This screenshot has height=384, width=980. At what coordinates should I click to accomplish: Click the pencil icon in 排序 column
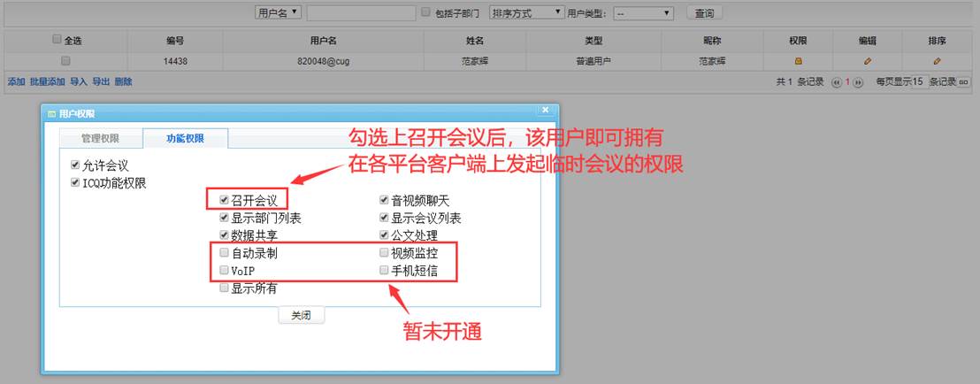pos(937,61)
